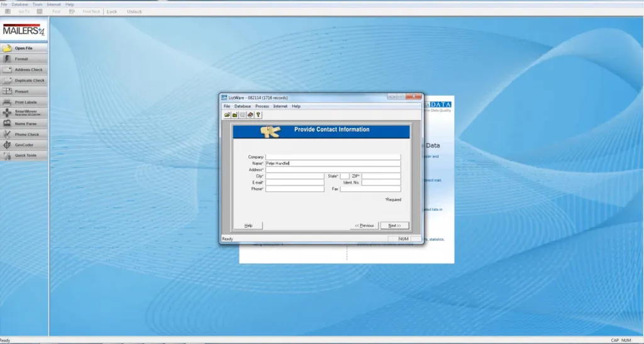Click the *Required note text
This screenshot has width=644, height=344.
tap(393, 199)
